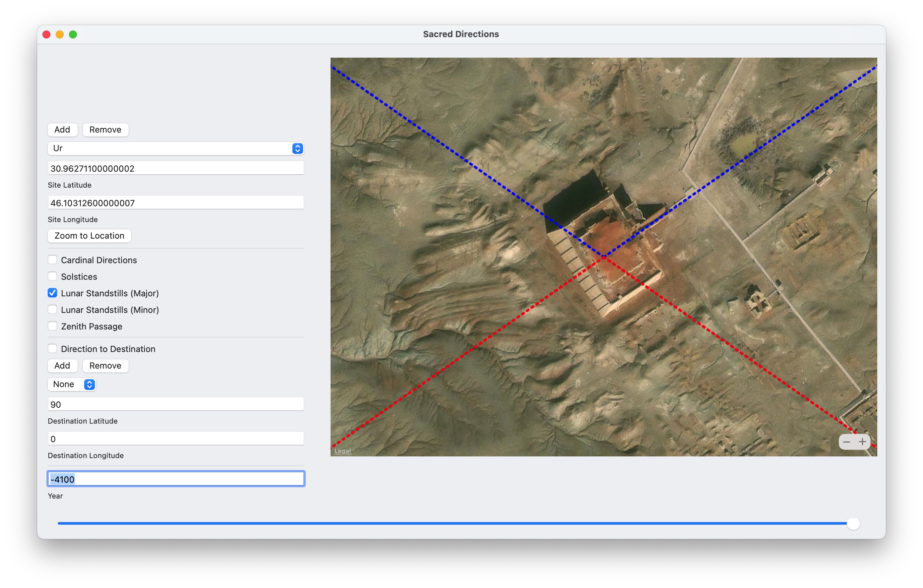Click the site Add button
923x588 pixels.
pyautogui.click(x=62, y=130)
